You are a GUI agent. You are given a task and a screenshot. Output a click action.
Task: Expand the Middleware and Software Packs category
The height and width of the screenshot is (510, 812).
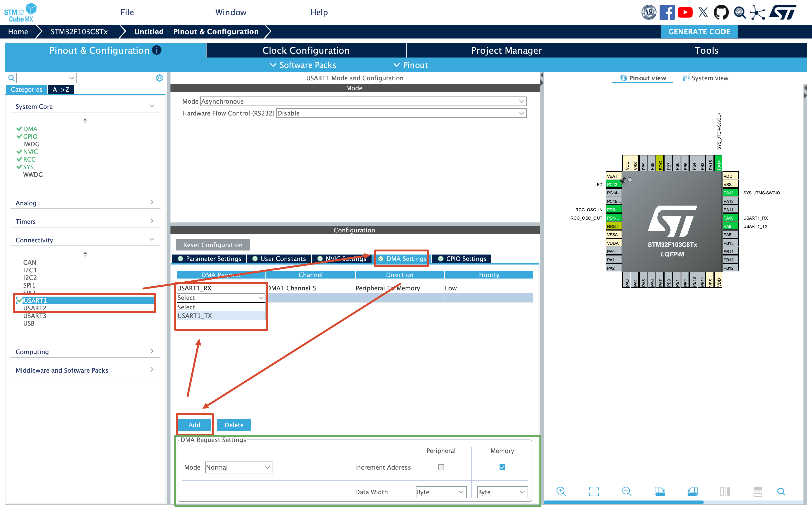(85, 370)
